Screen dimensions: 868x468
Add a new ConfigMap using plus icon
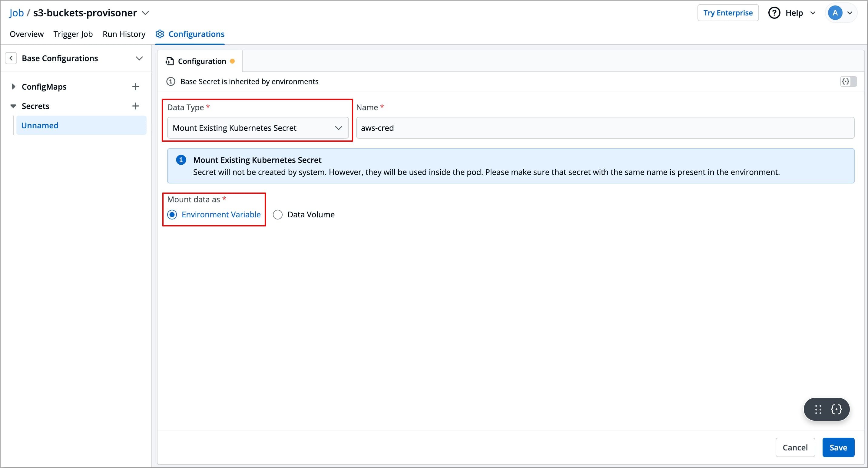tap(135, 87)
